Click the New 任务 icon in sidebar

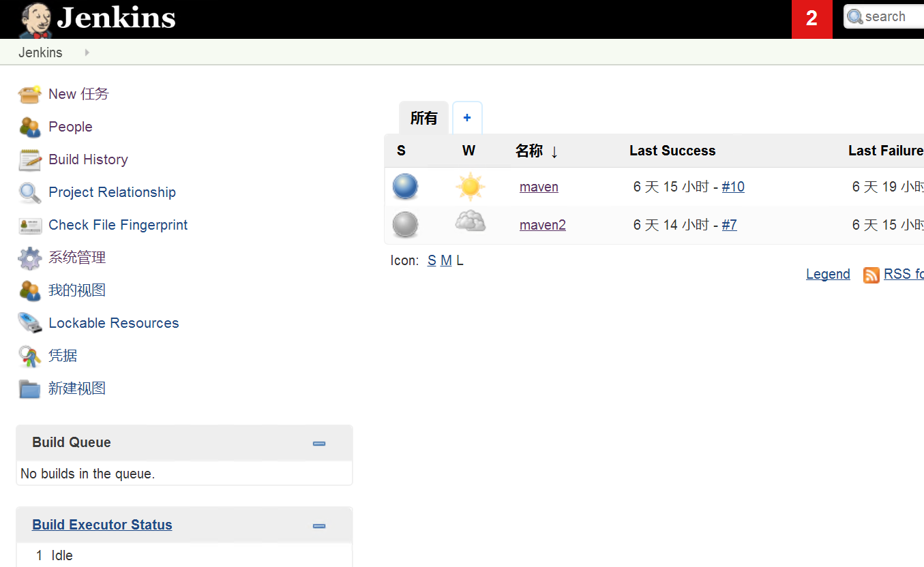[29, 94]
